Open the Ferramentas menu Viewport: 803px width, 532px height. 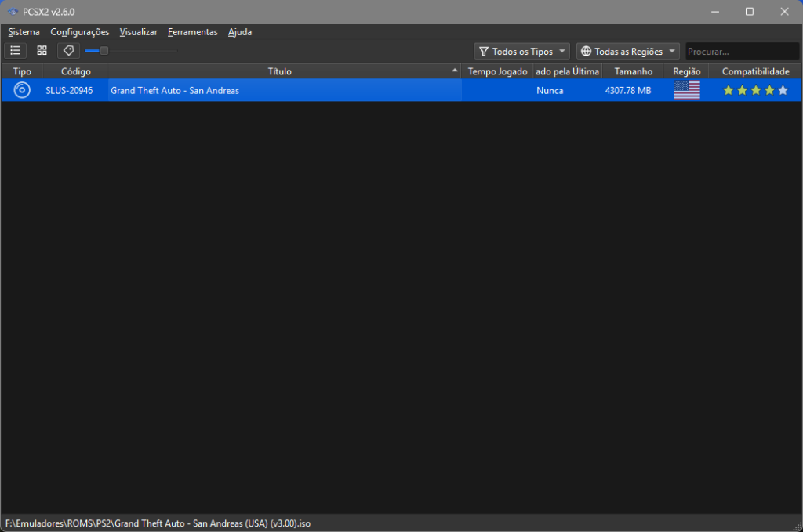pos(192,32)
